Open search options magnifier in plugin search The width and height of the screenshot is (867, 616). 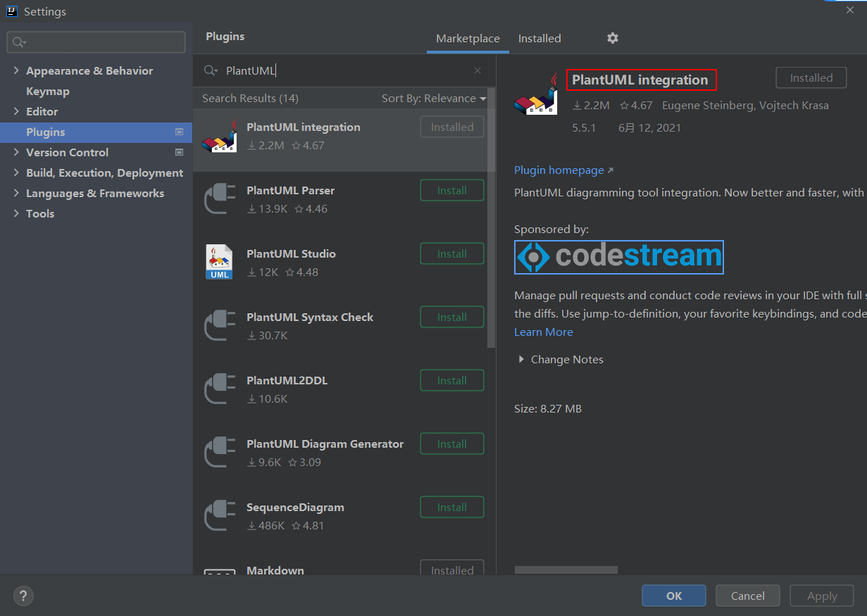211,70
